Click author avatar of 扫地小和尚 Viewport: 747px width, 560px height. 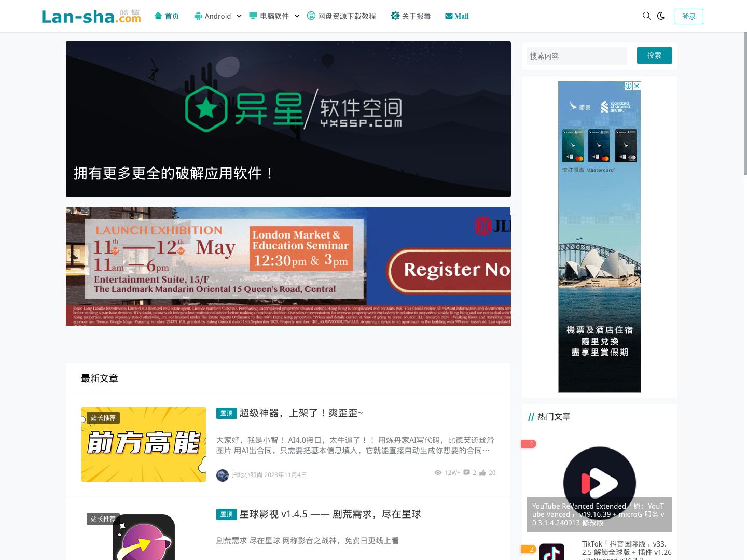223,475
